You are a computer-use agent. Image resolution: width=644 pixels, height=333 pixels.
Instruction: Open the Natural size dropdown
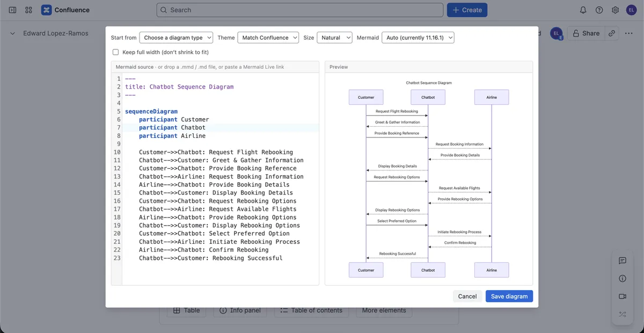(x=334, y=38)
